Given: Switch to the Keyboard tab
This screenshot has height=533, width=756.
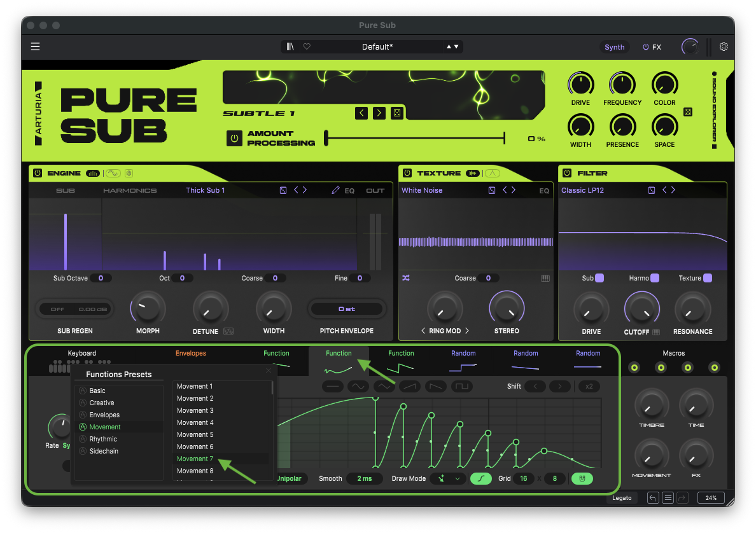Looking at the screenshot, I should click(x=81, y=353).
